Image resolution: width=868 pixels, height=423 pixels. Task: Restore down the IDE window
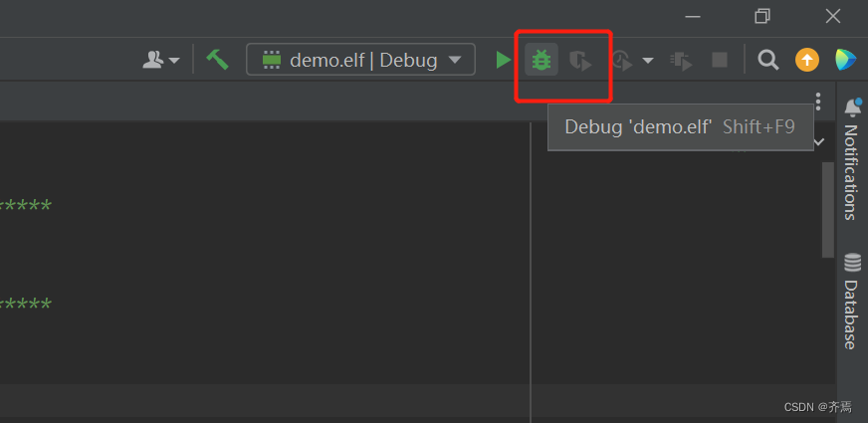(x=762, y=17)
